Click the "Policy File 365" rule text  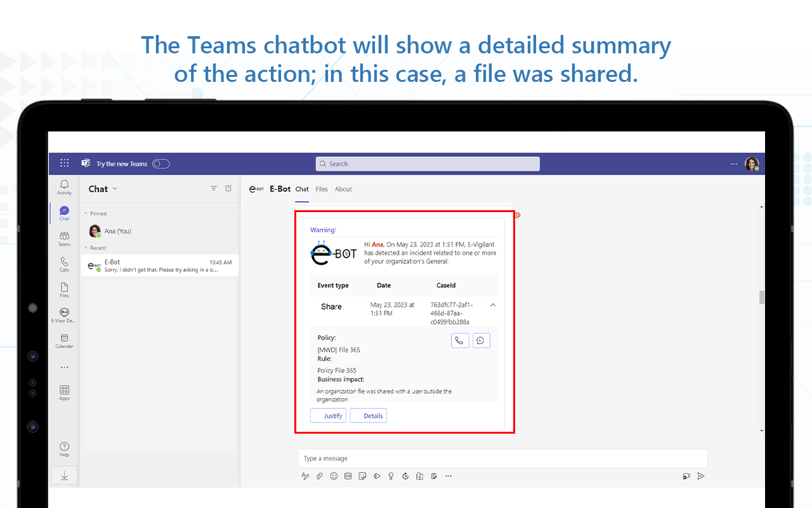click(x=337, y=370)
